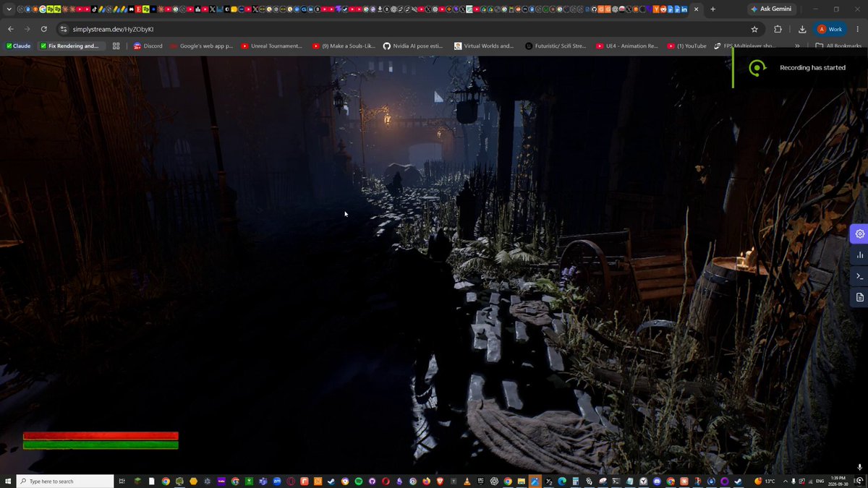This screenshot has width=868, height=488.
Task: Open Steam from the taskbar
Action: (331, 481)
